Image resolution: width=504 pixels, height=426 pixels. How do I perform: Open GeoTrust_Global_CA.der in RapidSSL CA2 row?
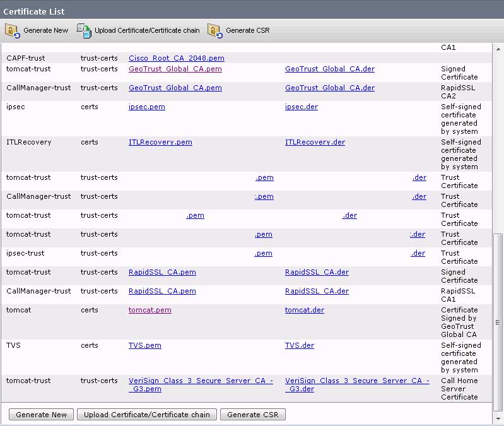coord(330,88)
